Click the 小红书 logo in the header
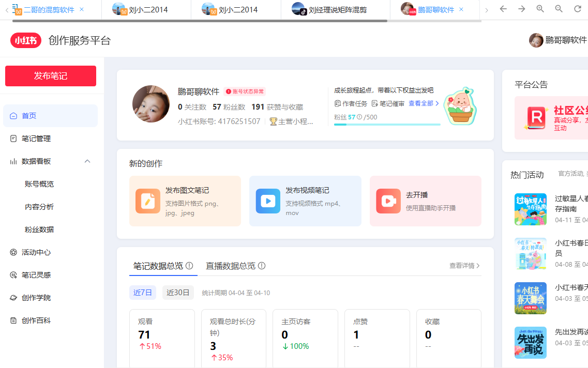This screenshot has height=368, width=588. (25, 40)
